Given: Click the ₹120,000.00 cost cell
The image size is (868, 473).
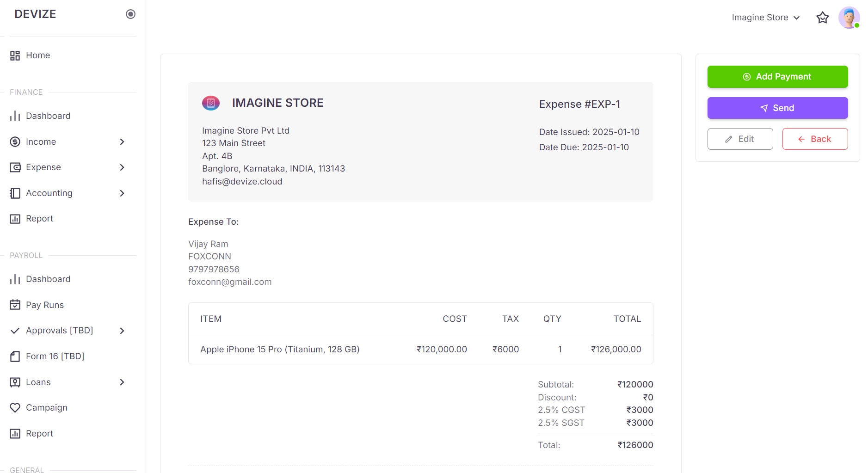Looking at the screenshot, I should click(x=442, y=350).
